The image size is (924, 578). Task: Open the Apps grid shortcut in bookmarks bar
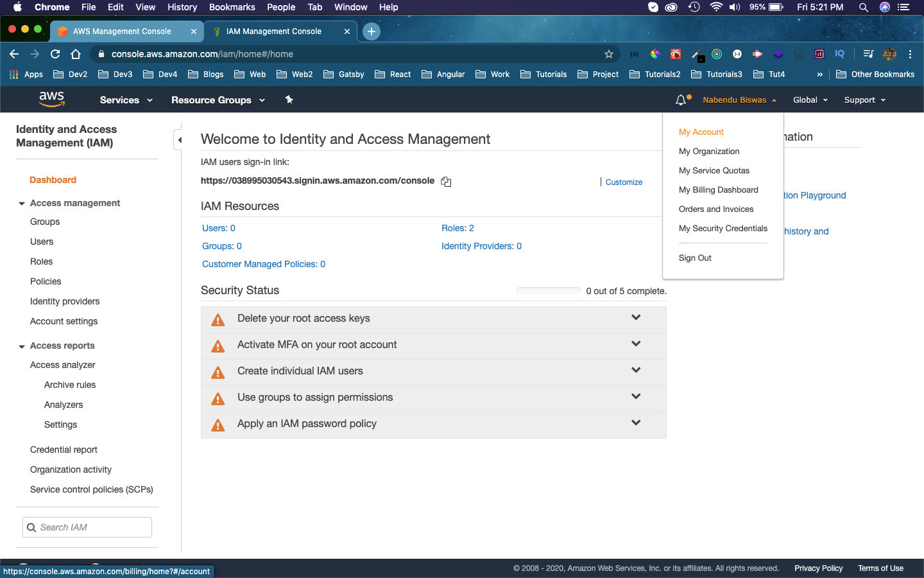tap(26, 74)
